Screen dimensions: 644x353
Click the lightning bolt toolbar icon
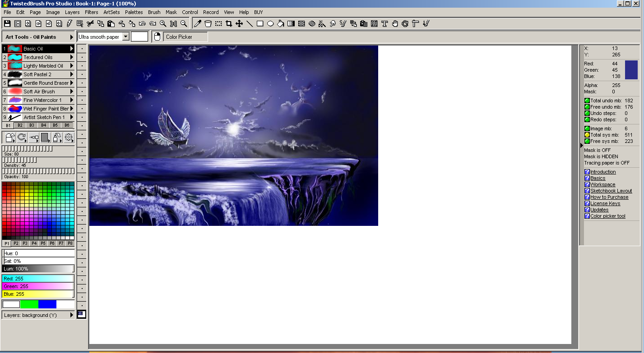click(x=69, y=23)
